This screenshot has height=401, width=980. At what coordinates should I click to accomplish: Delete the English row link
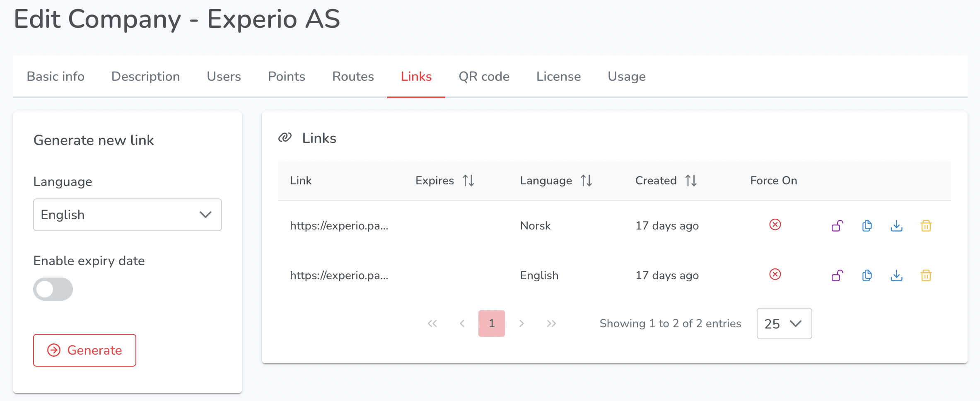(926, 275)
